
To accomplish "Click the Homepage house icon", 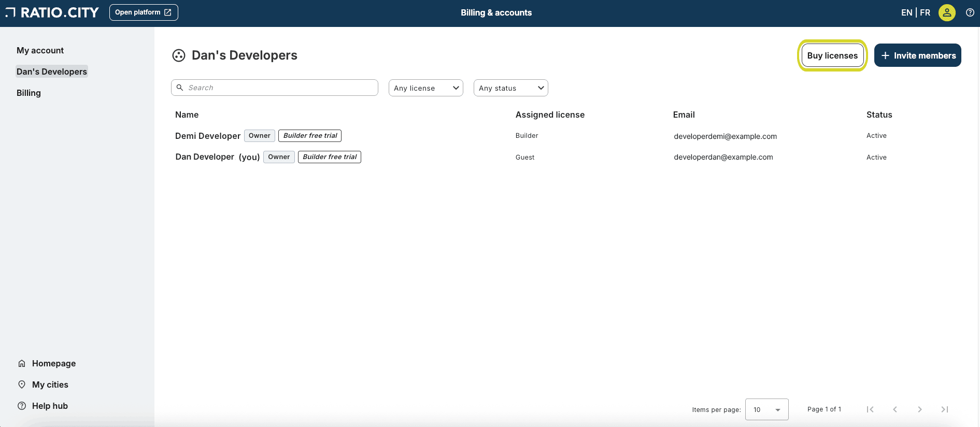I will tap(22, 363).
